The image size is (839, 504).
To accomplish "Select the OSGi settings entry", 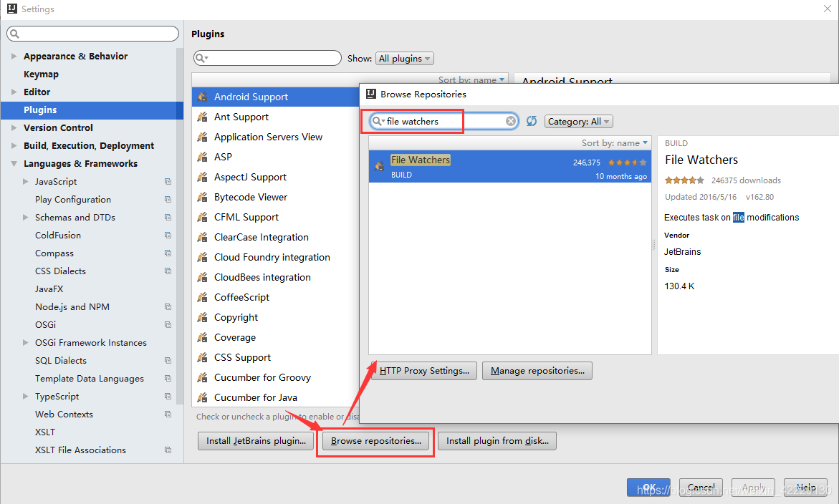I will click(x=45, y=325).
